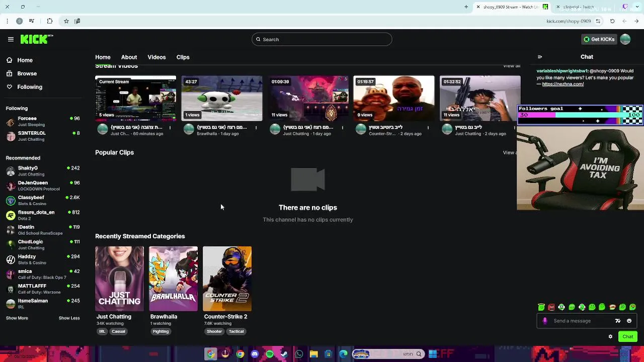Switch to the About tab
644x362 pixels.
129,57
